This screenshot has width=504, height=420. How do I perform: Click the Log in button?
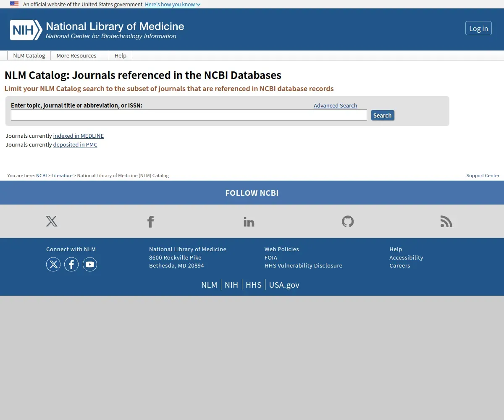478,28
